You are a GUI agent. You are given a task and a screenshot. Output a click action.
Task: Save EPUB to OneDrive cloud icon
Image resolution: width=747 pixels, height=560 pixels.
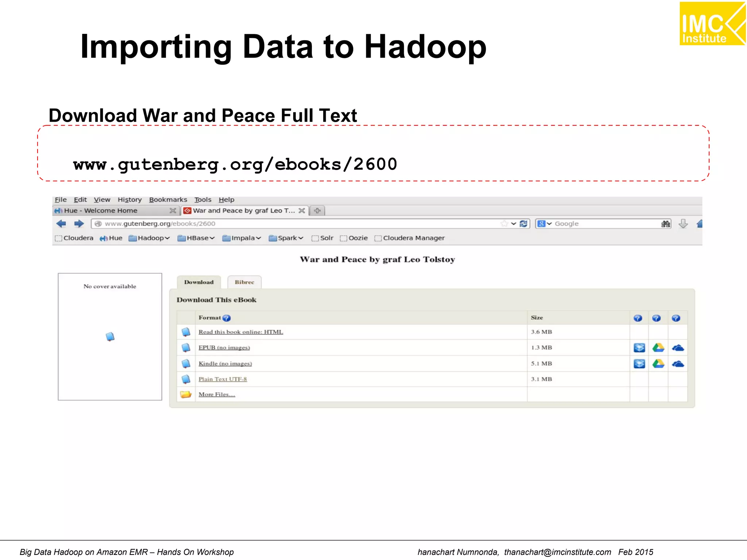click(678, 348)
